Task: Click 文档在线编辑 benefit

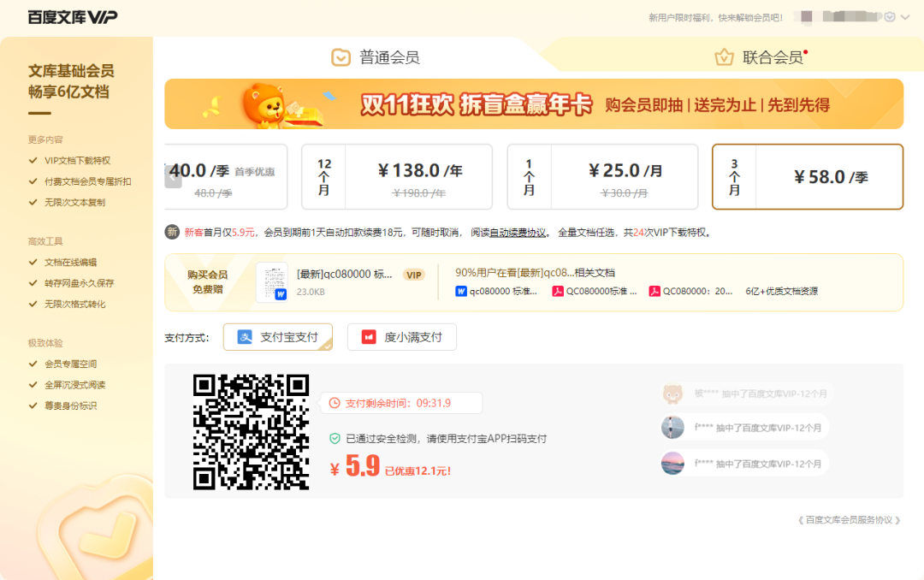Action: point(63,263)
